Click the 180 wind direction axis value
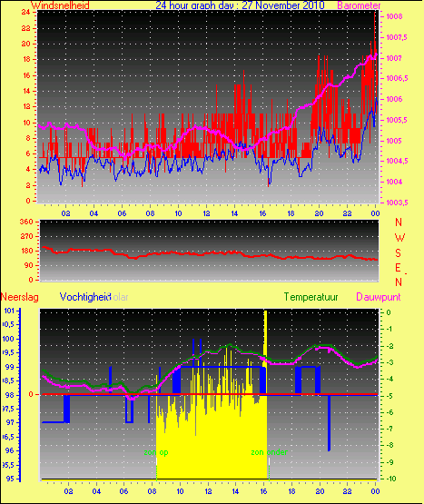Screen dimensions: 424x504 coord(26,251)
